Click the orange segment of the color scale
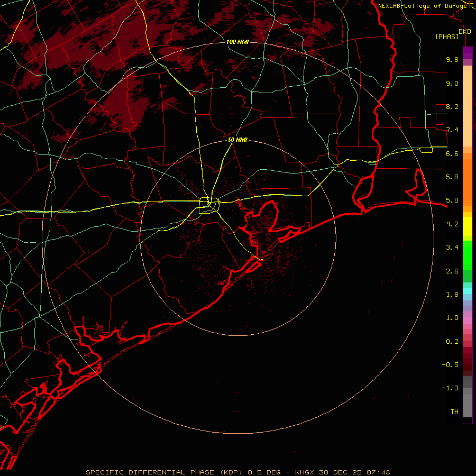This screenshot has height=476, width=476. click(x=467, y=182)
